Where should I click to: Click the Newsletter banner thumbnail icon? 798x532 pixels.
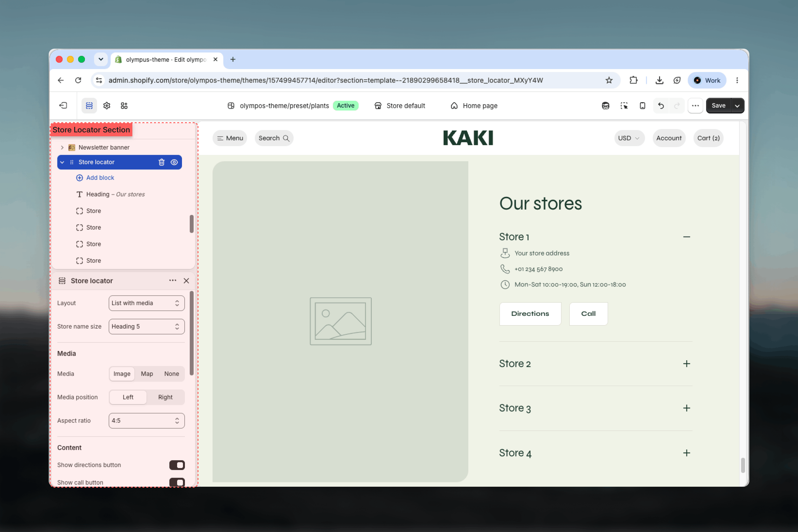72,147
